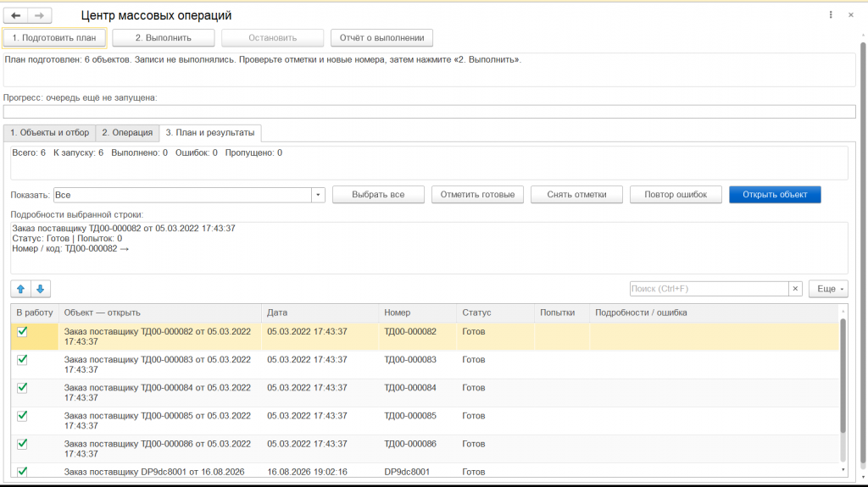Focus the Поиск (Ctrl+F) search field
Image resolution: width=868 pixels, height=487 pixels.
click(x=709, y=289)
